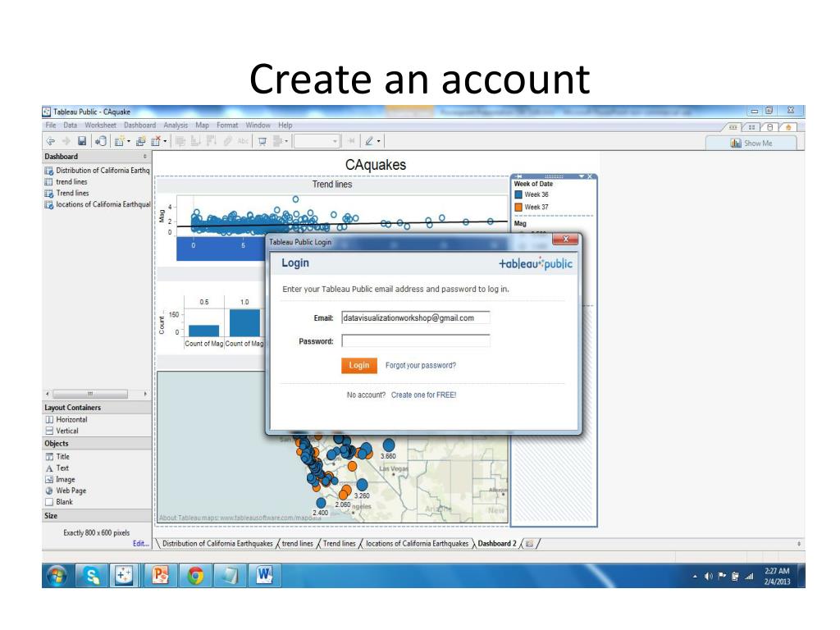
Task: Click the orange Login button
Action: (x=359, y=365)
